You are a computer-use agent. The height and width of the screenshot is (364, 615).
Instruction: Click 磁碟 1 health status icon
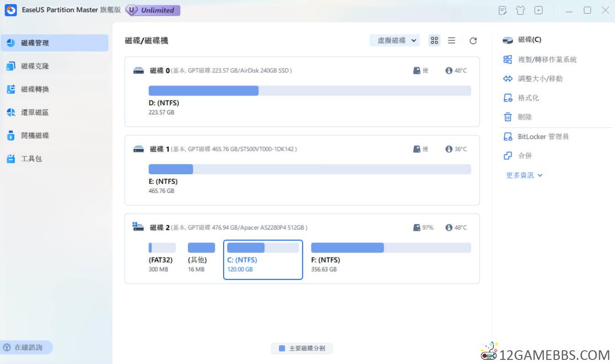tap(417, 149)
